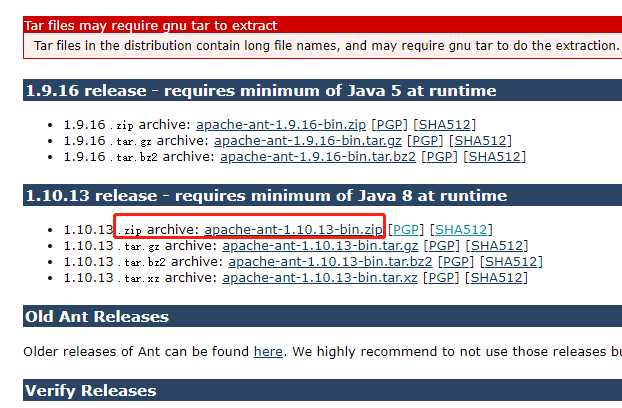This screenshot has height=408, width=622.
Task: Follow the 'here' link to old Ant releases
Action: 268,352
